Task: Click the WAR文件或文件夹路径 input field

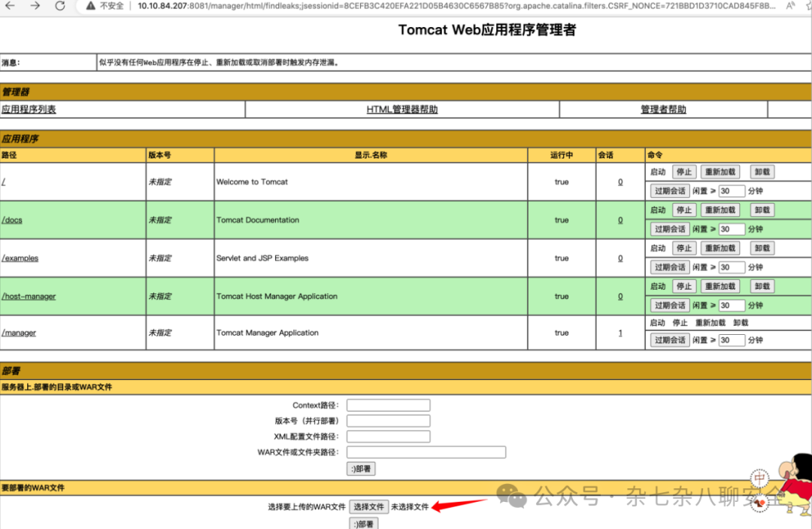Action: tap(426, 451)
